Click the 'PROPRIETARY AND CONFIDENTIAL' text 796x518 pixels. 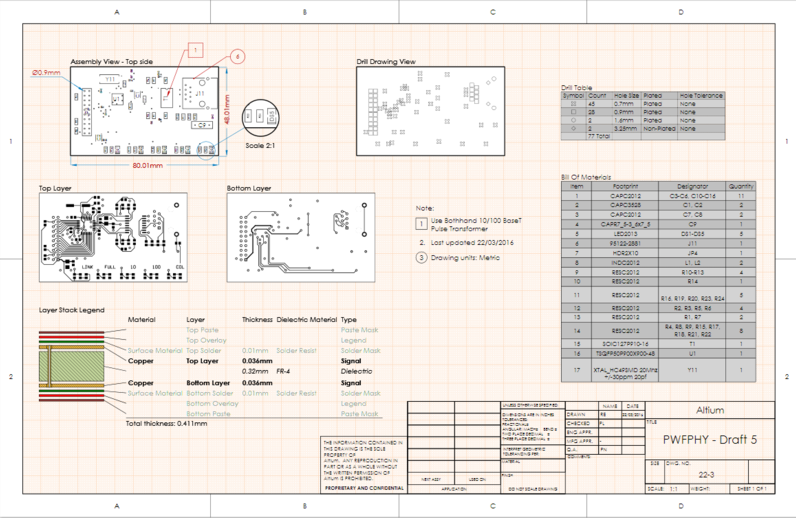pyautogui.click(x=364, y=488)
